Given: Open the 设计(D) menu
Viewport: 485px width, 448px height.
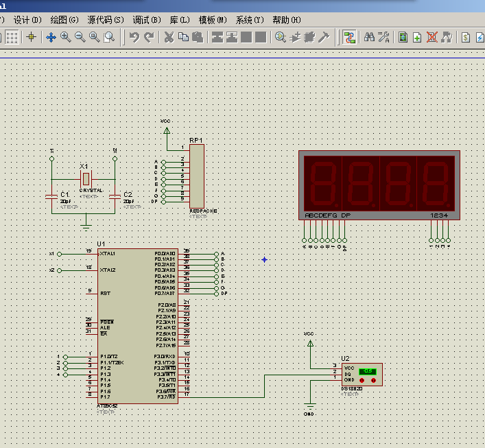Looking at the screenshot, I should click(x=27, y=20).
